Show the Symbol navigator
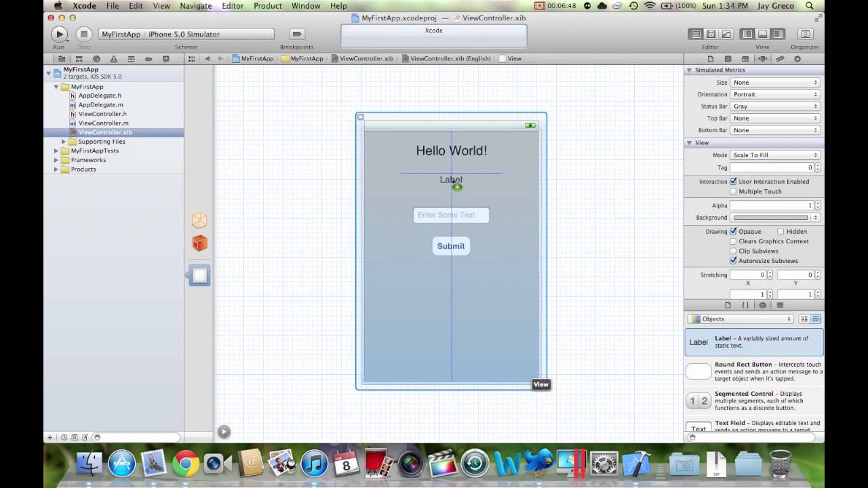The image size is (868, 488). pyautogui.click(x=79, y=59)
